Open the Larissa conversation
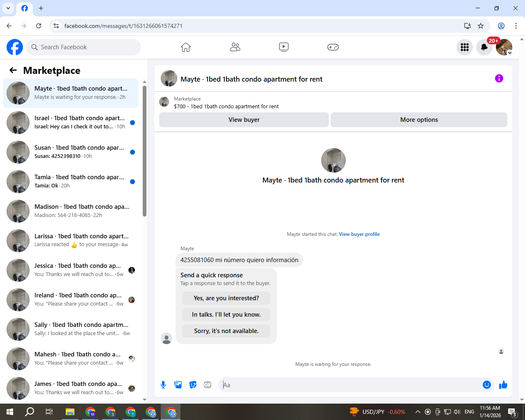The width and height of the screenshot is (525, 420). [x=71, y=241]
